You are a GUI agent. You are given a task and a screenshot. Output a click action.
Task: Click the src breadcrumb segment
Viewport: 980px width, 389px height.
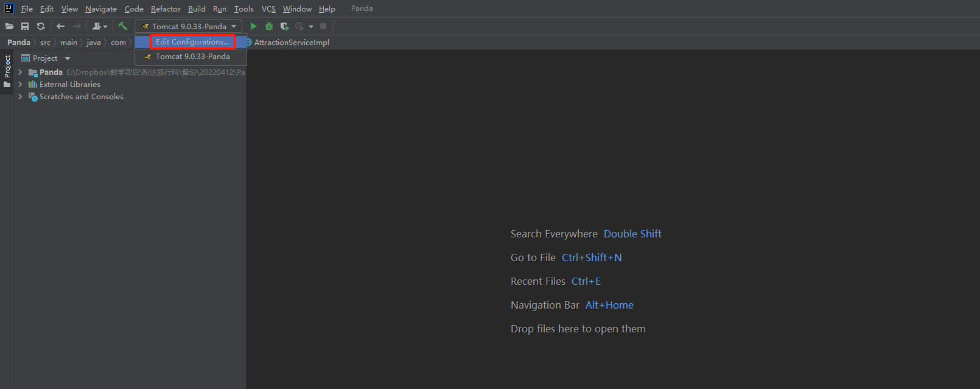[x=46, y=42]
